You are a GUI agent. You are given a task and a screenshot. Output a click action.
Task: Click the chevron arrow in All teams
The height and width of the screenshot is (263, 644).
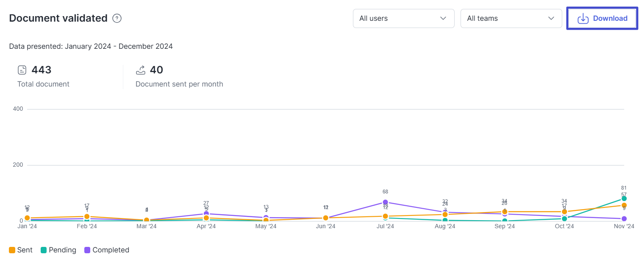tap(551, 18)
